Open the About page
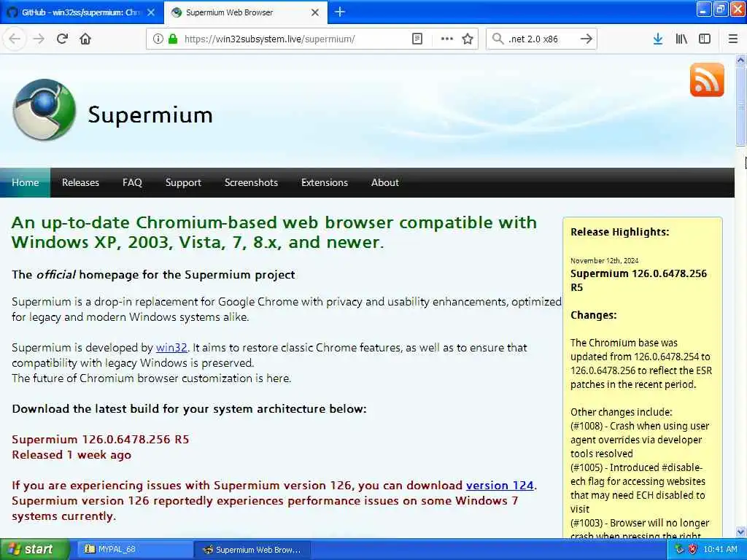This screenshot has width=747, height=560. pos(385,182)
